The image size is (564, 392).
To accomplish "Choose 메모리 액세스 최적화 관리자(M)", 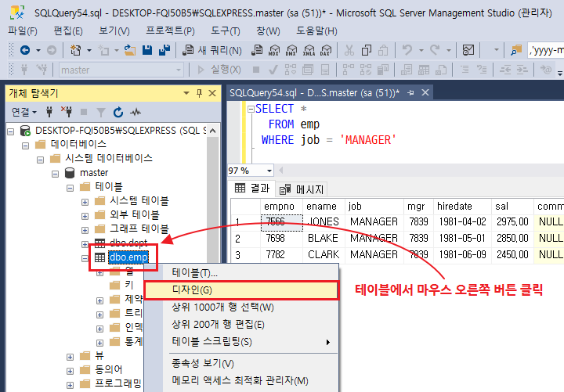I will (x=241, y=380).
